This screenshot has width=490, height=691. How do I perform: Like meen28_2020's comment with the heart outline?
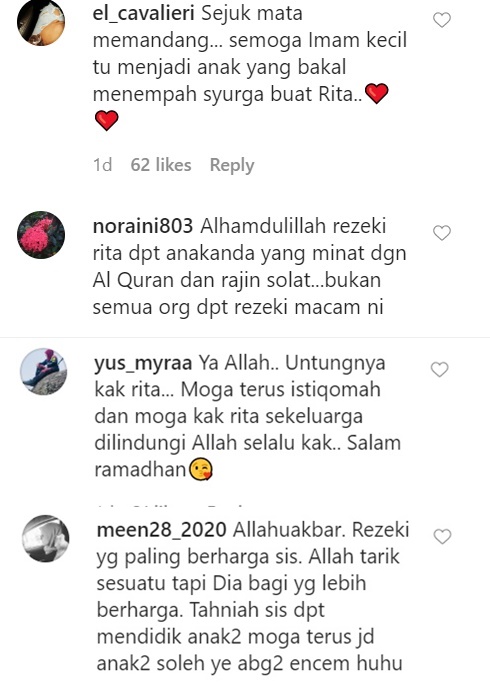click(x=442, y=536)
